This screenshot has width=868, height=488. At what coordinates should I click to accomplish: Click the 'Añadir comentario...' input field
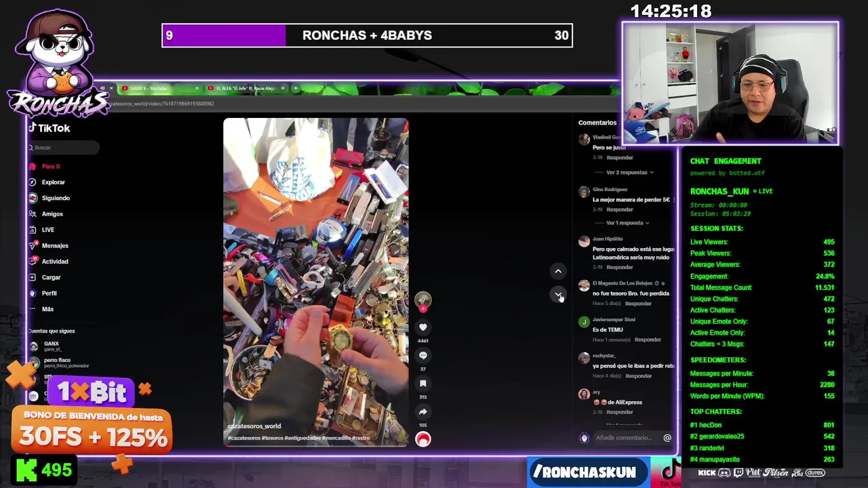pos(624,438)
